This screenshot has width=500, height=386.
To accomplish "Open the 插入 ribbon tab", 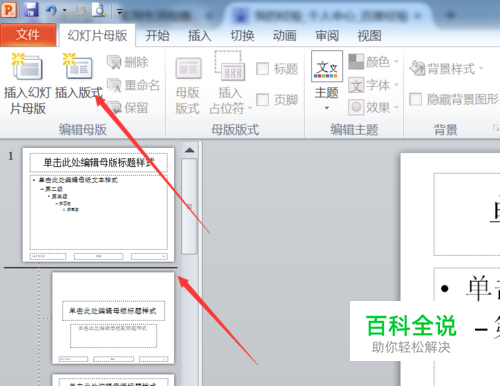I will click(200, 35).
